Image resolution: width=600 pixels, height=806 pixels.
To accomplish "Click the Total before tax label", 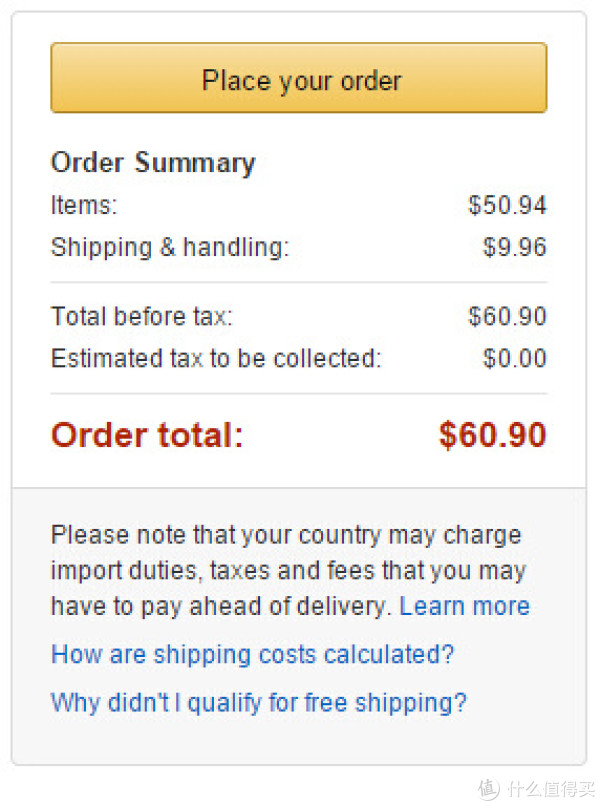I will click(x=142, y=316).
